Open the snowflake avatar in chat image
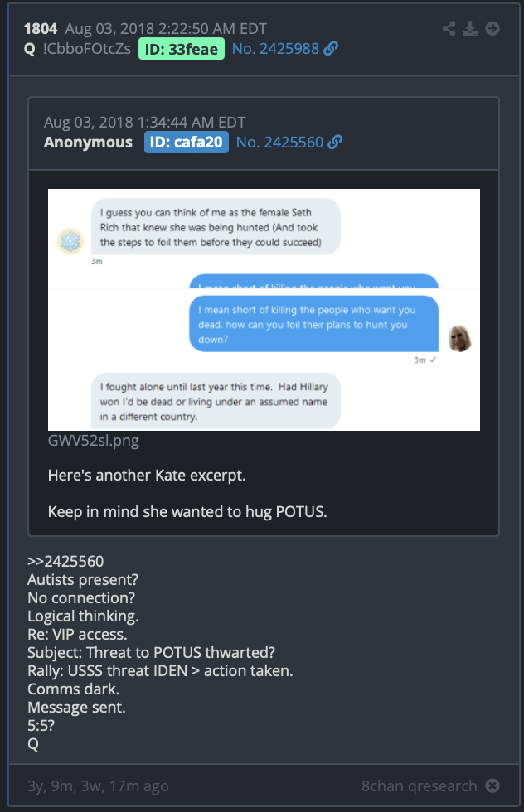Screen dimensions: 524x812 [70, 241]
